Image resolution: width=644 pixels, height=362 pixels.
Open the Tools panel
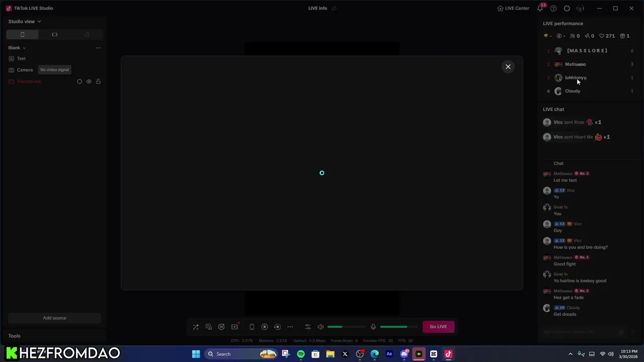pos(15,336)
